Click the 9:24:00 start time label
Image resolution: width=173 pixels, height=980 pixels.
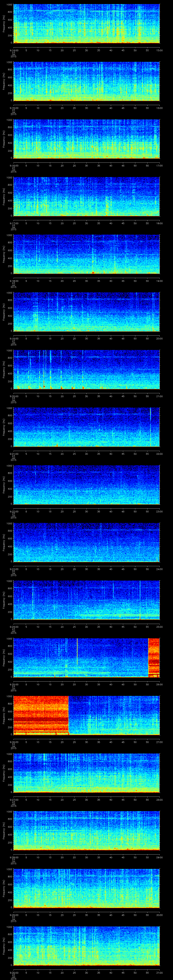coord(14,627)
